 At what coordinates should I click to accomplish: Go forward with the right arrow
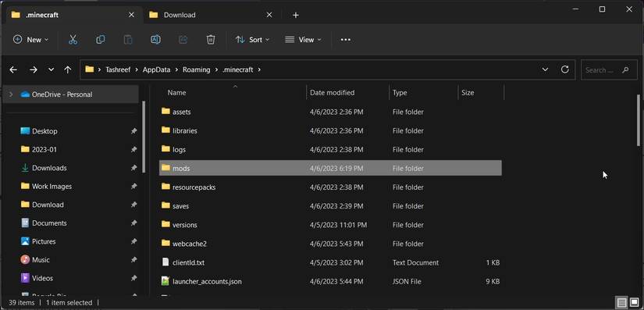point(34,69)
